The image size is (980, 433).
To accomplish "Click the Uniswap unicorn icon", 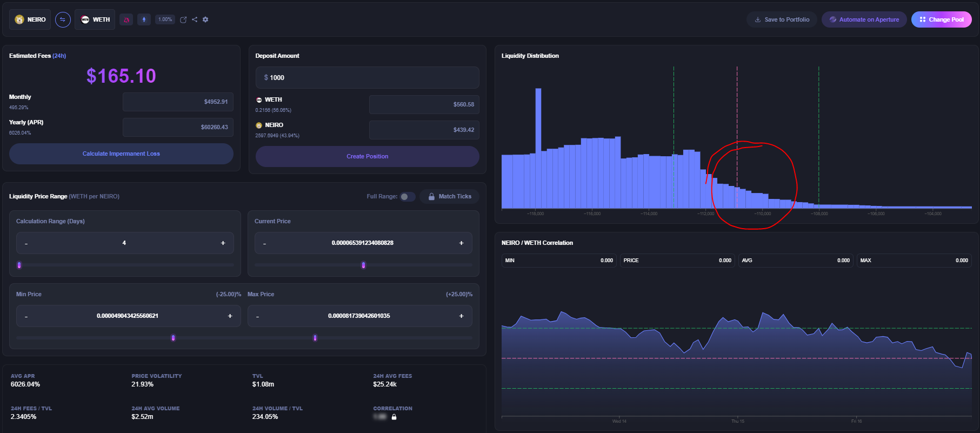I will [x=126, y=19].
